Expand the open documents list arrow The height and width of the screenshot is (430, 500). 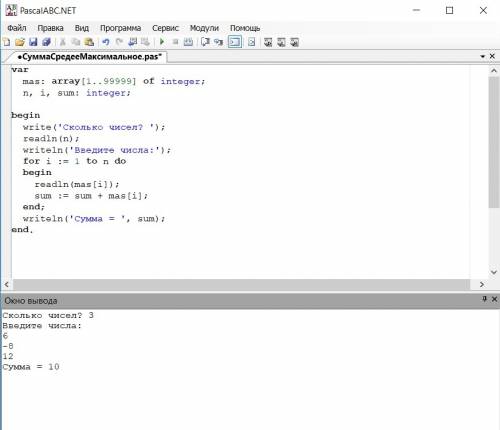tap(482, 57)
